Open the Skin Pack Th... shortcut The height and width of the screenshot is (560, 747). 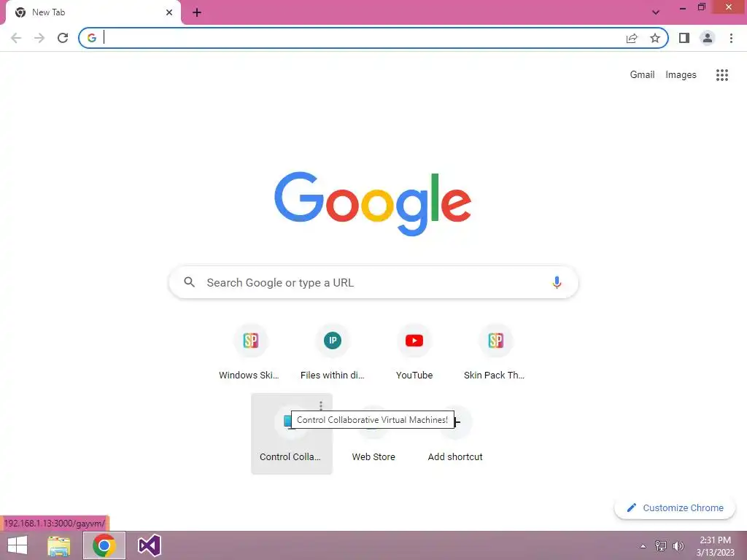[495, 353]
